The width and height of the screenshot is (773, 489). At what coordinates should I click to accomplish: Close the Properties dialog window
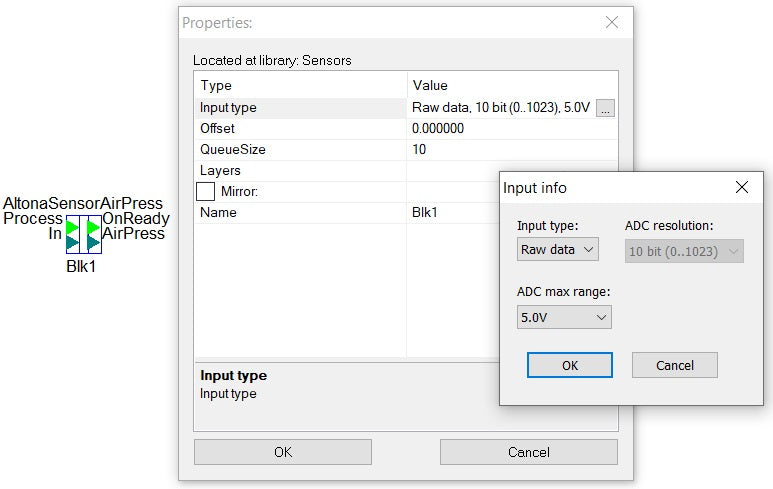[612, 22]
